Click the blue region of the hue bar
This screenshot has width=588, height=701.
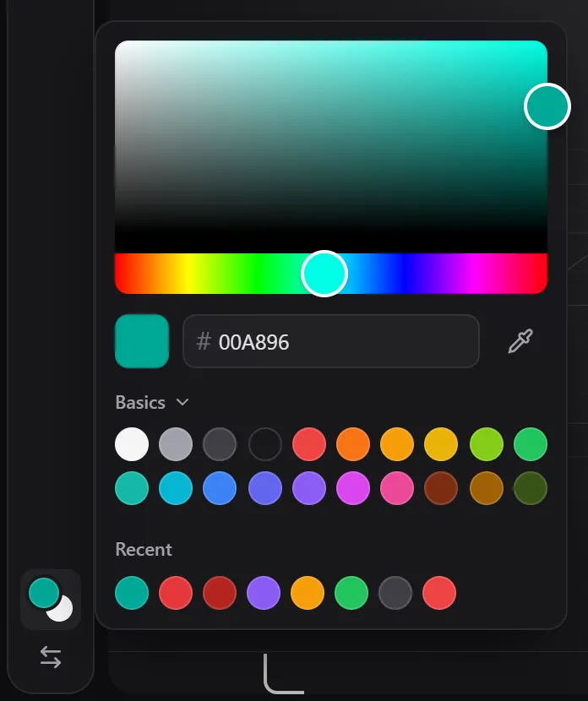pos(404,274)
